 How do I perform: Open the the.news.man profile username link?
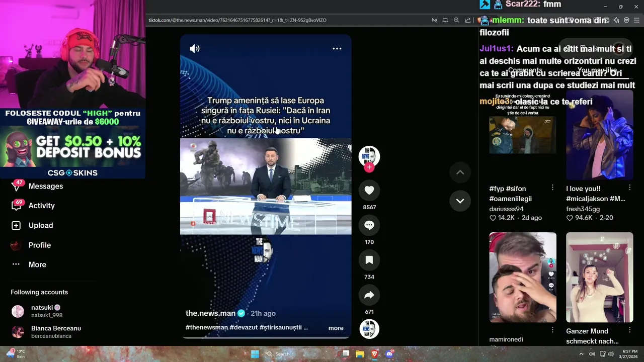click(210, 313)
